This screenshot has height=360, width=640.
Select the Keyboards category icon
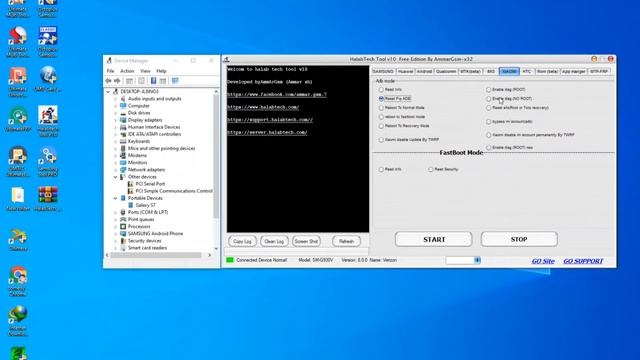pyautogui.click(x=123, y=141)
